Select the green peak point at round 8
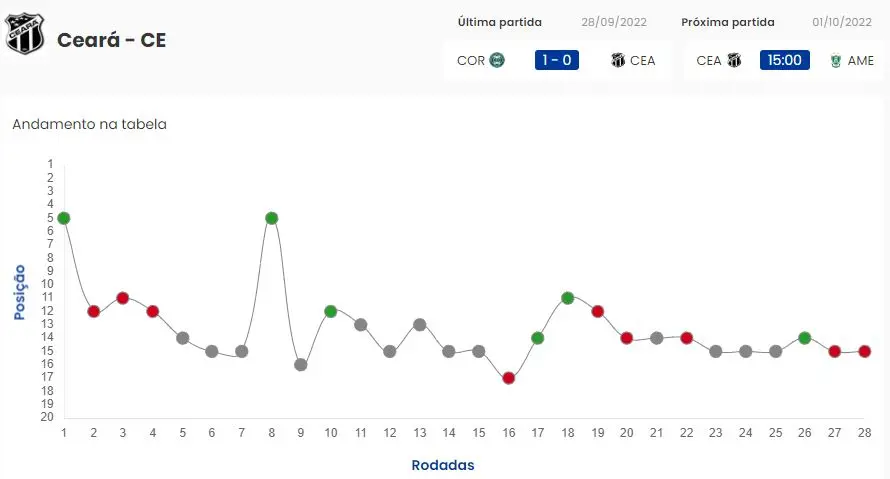This screenshot has width=890, height=479. [x=271, y=218]
